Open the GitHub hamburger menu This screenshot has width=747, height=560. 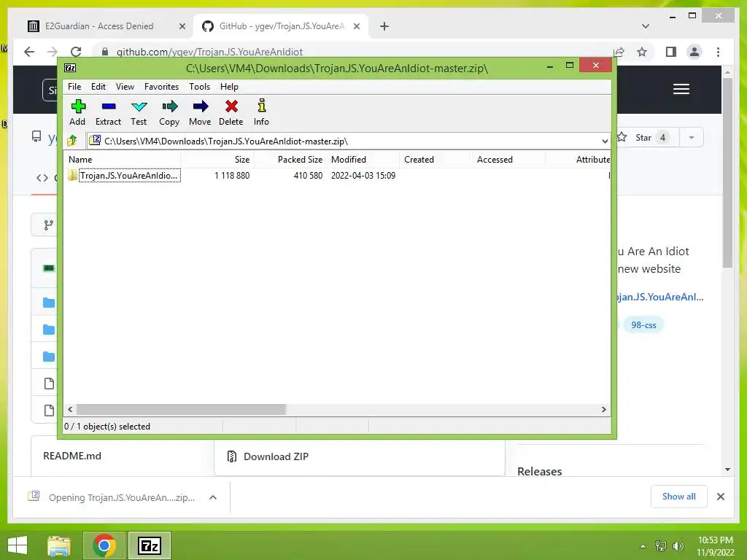coord(681,89)
